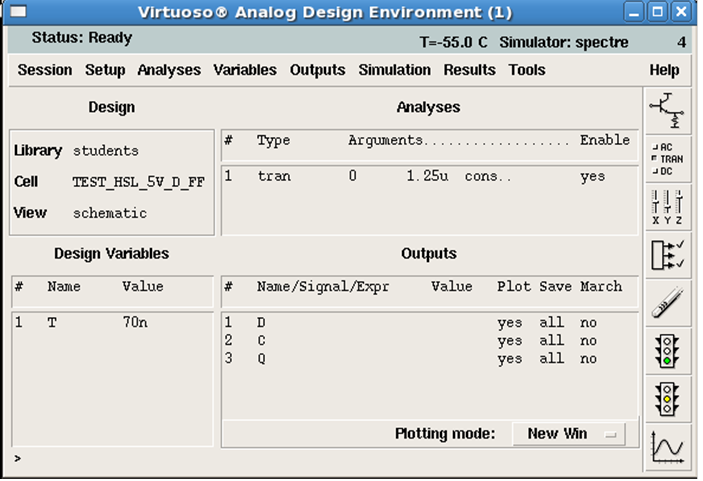The width and height of the screenshot is (703, 481).
Task: Select output row Q
Action: point(430,359)
